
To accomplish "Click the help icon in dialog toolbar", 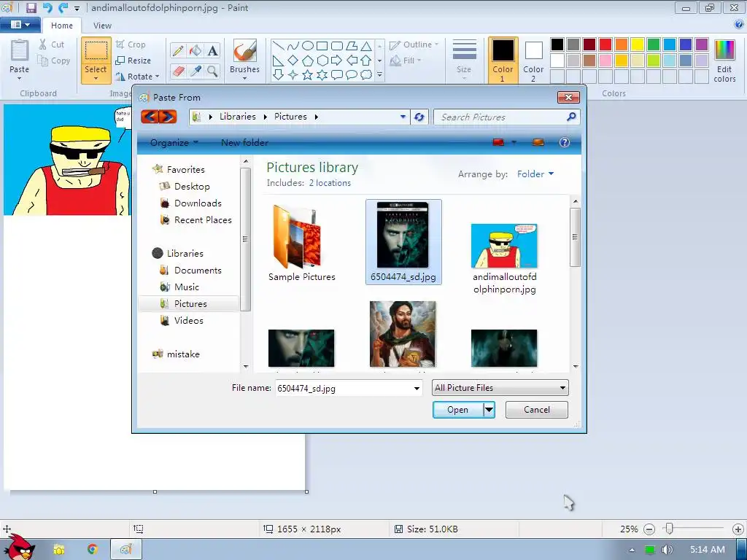I will (x=565, y=142).
